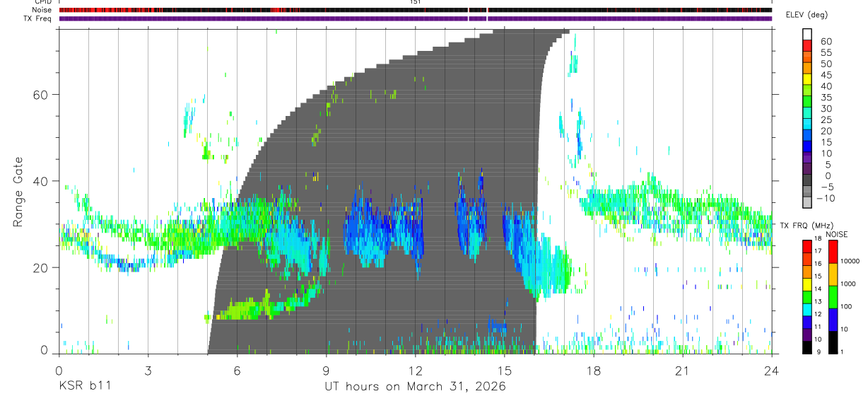
Task: Click the x-axis tick label '18'
Action: [x=593, y=371]
